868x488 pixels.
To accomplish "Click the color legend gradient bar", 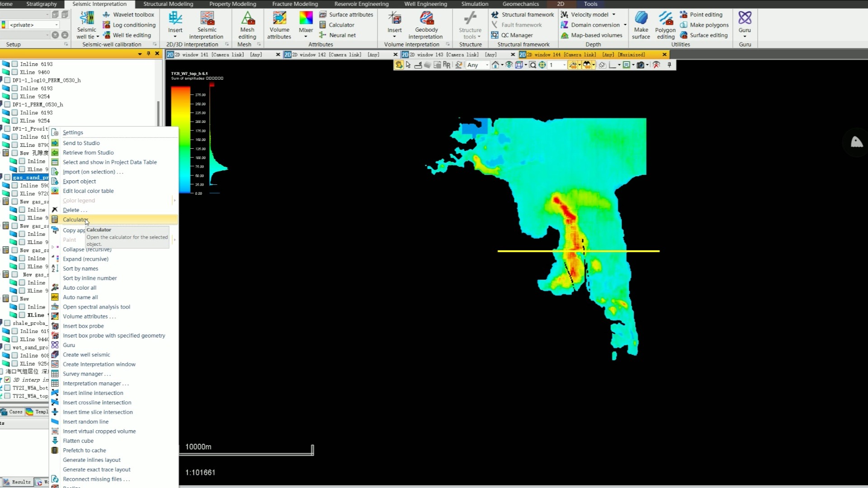I will click(x=180, y=140).
